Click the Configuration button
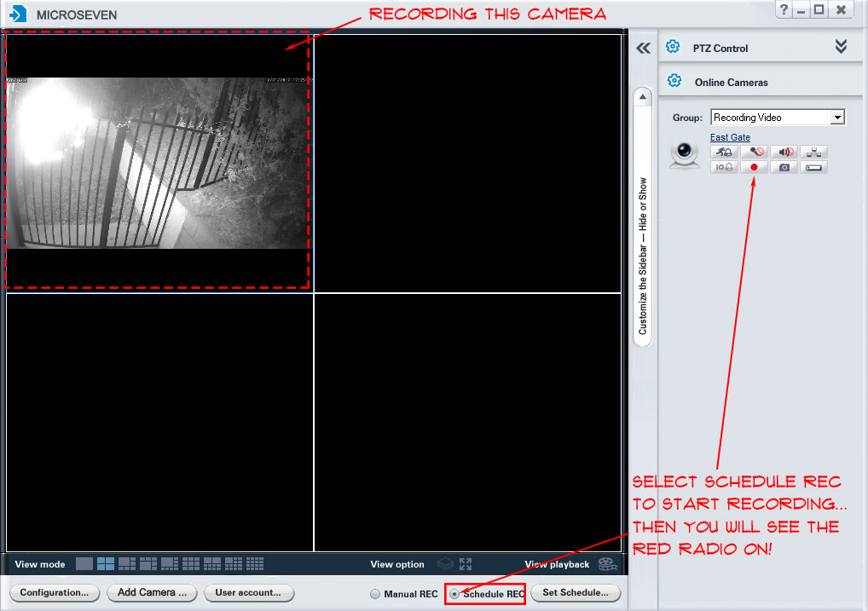The height and width of the screenshot is (611, 868). (54, 592)
